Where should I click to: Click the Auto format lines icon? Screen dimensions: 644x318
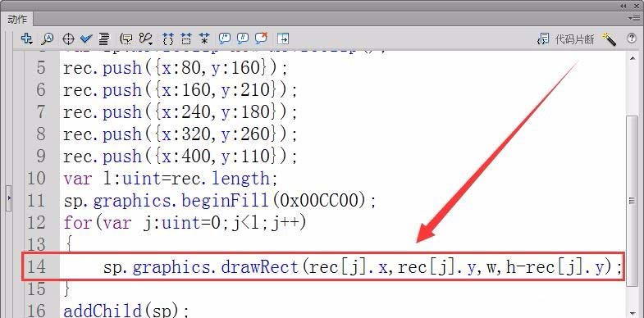click(104, 39)
